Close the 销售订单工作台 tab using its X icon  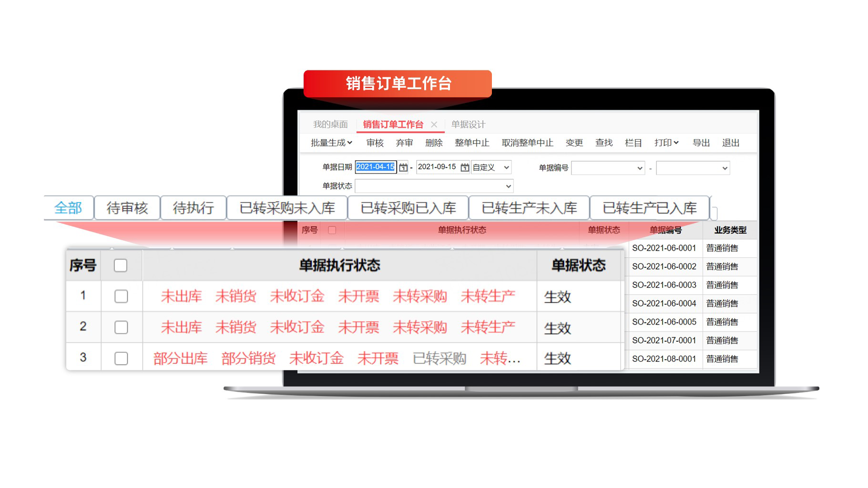click(x=434, y=124)
